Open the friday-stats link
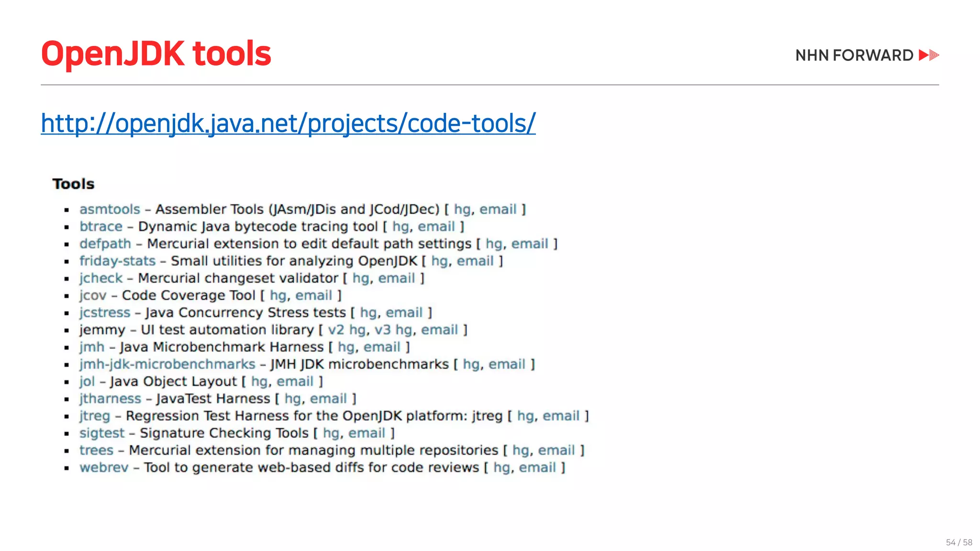 click(118, 261)
